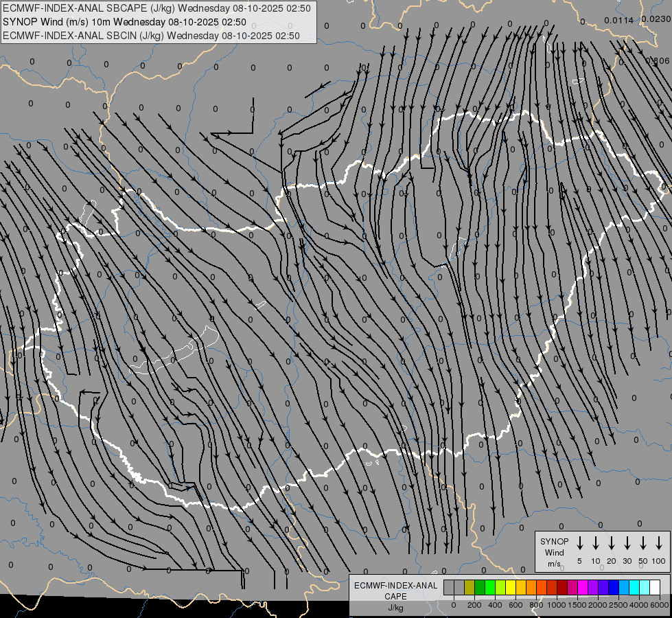
Task: Click the 50 m/s wind arrow symbol
Action: [643, 543]
